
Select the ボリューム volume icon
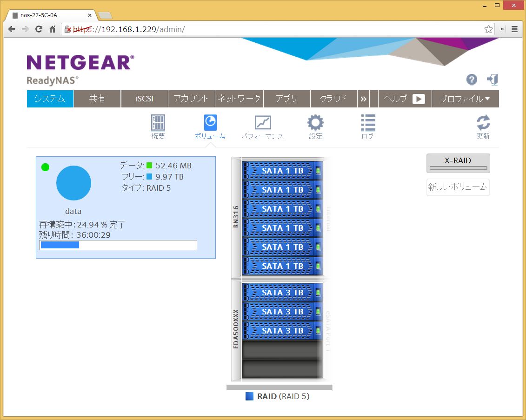coord(210,123)
